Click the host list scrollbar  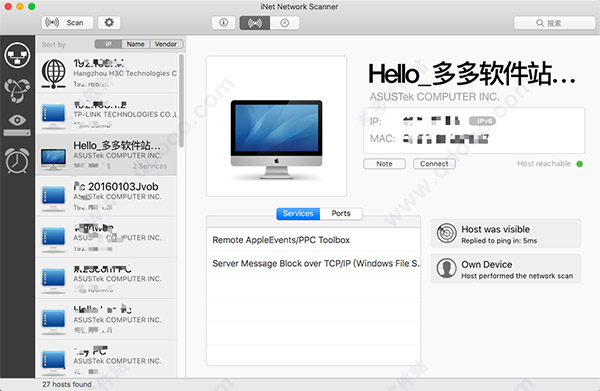pos(181,100)
